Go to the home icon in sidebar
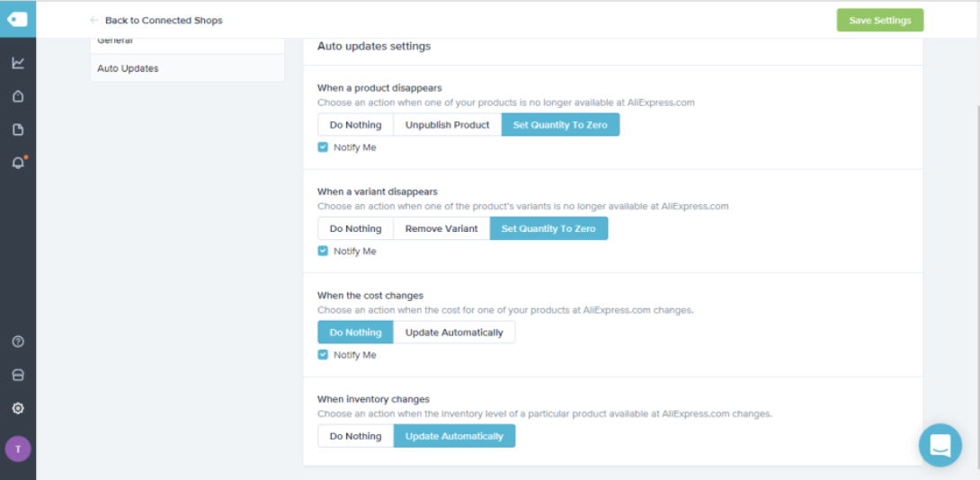Screen dimensions: 980x480 coord(18,96)
